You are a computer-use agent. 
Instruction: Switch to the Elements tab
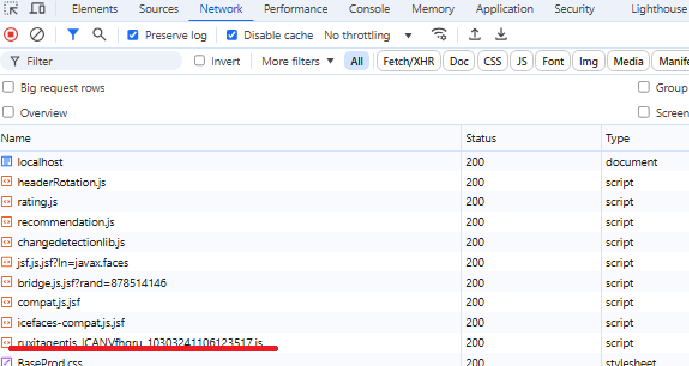(x=95, y=9)
